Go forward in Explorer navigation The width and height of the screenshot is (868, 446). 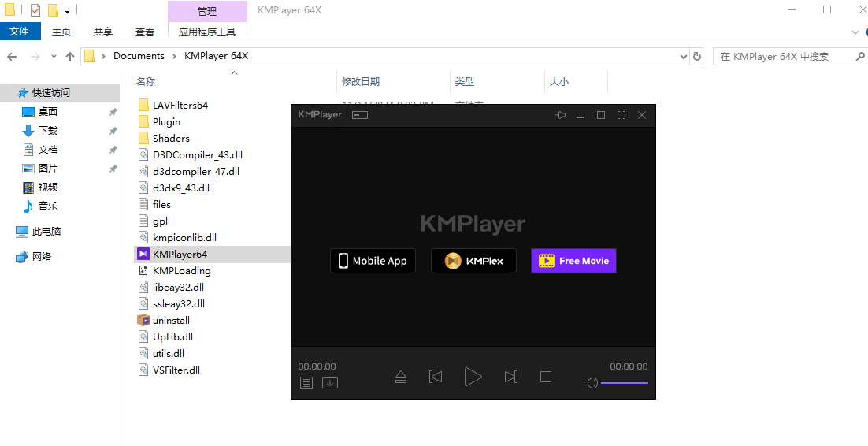point(35,57)
